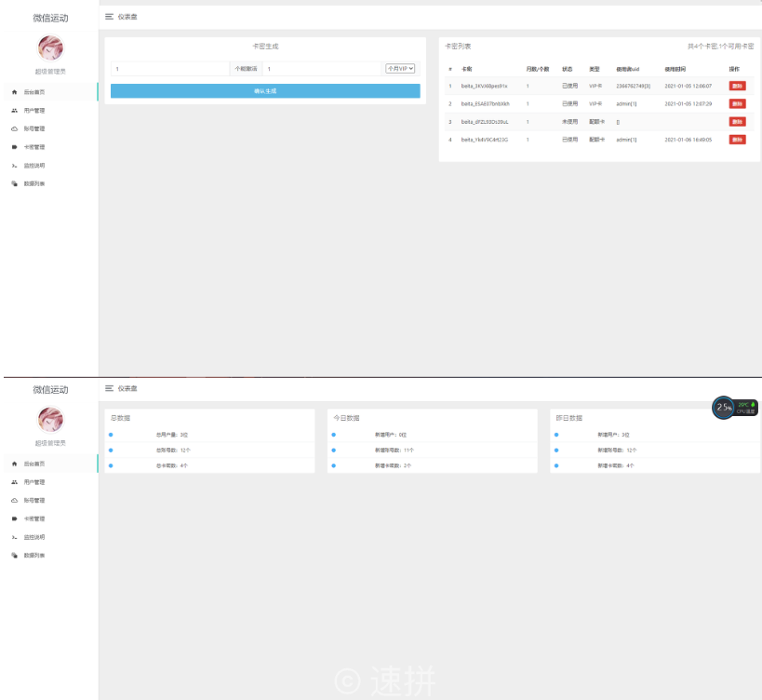Select 卡密管理 in the lower sidebar

(34, 518)
